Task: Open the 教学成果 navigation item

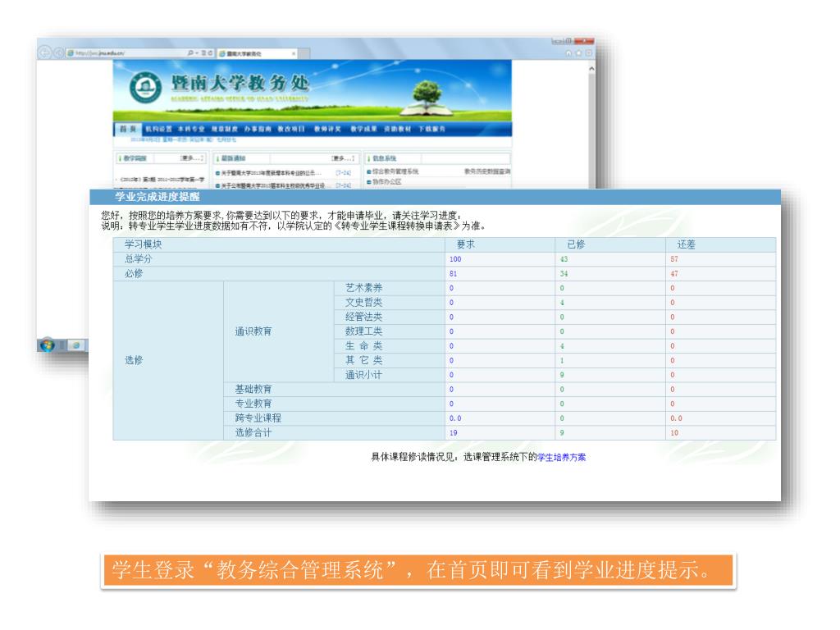Action: click(x=363, y=129)
